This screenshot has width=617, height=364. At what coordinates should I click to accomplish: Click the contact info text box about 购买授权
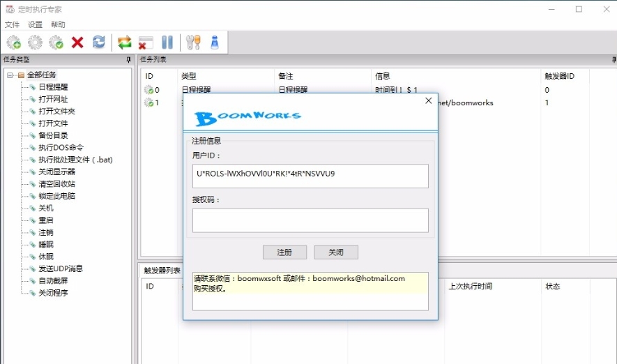click(310, 291)
